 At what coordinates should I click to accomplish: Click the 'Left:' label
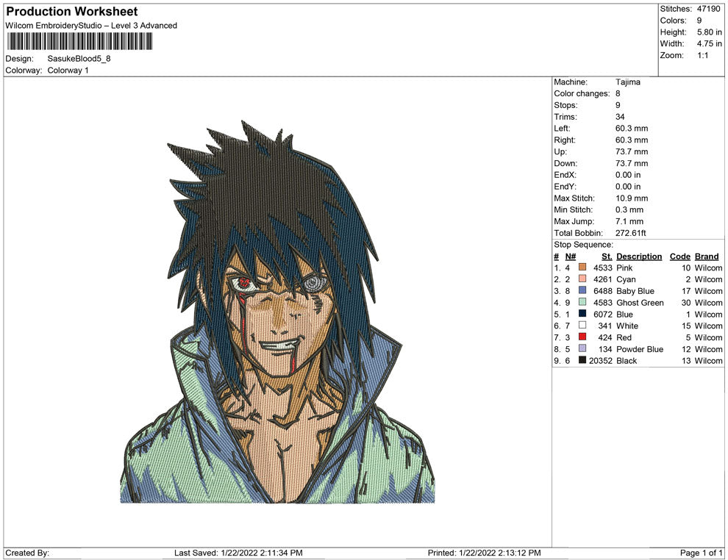click(x=562, y=128)
